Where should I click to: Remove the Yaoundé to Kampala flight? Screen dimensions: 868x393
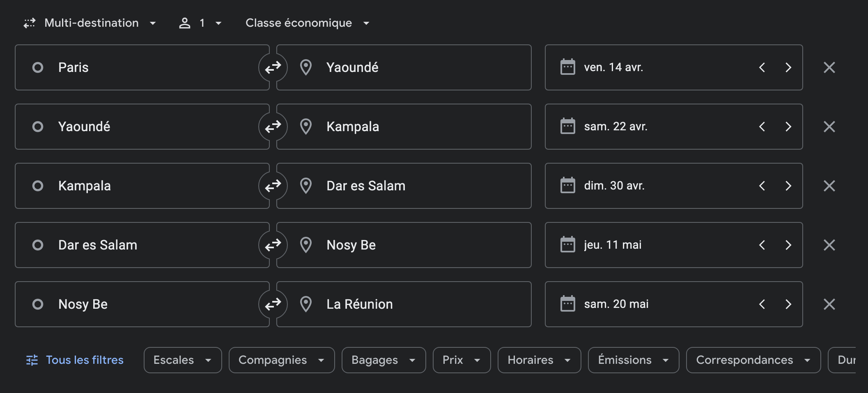(x=829, y=127)
